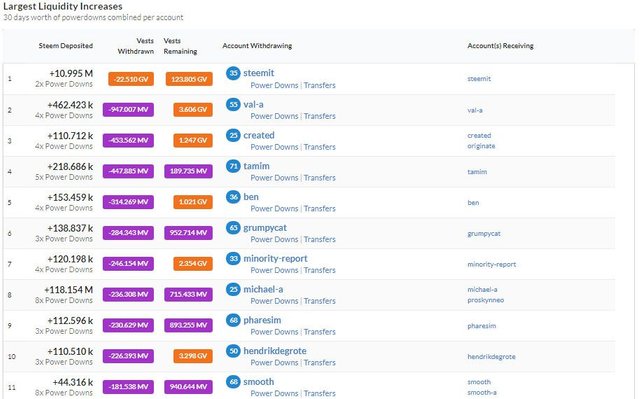Open receiving account originate
The image size is (640, 399).
[x=481, y=146]
